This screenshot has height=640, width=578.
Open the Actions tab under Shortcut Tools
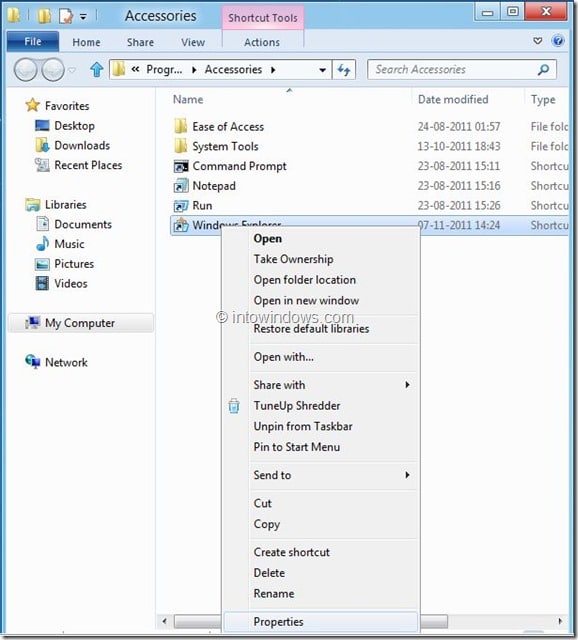tap(262, 42)
